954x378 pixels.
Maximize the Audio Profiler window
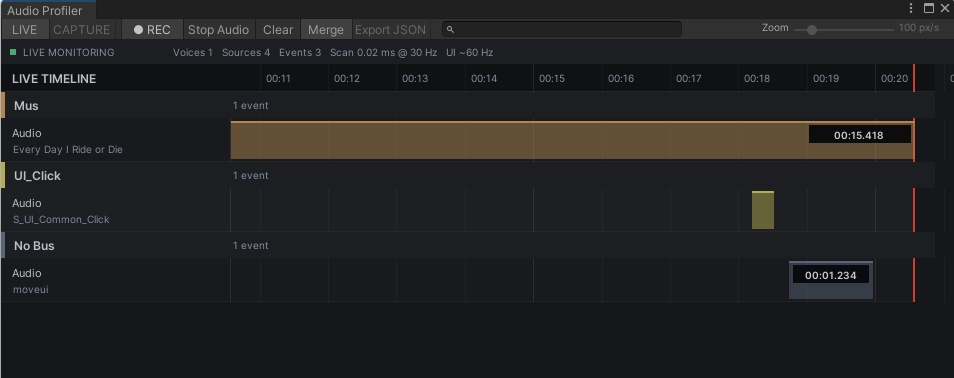928,8
